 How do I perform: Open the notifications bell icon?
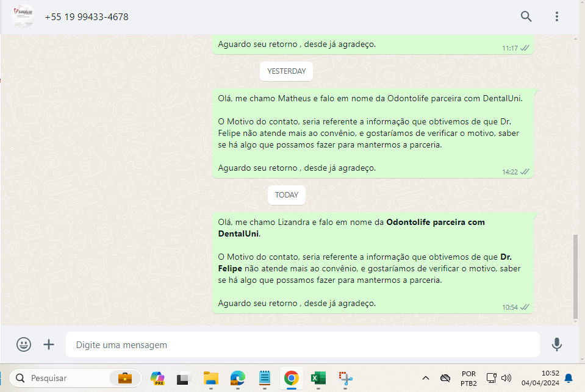569,378
